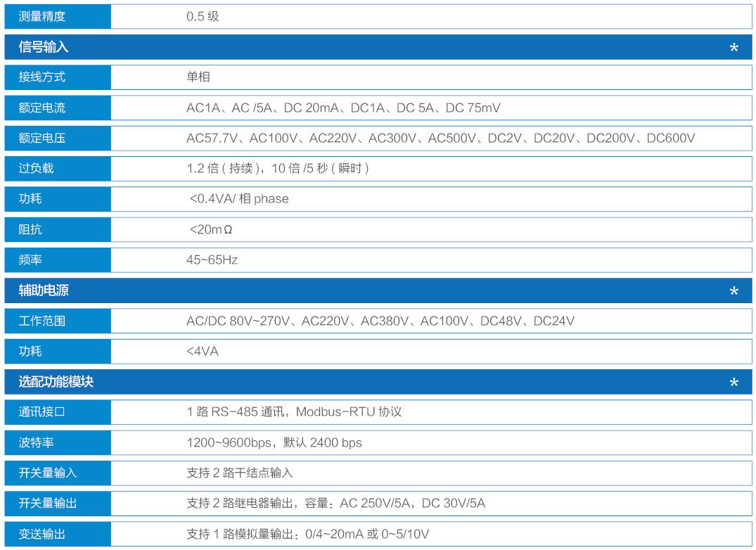Click the asterisk in 选配功能模块 header
The height and width of the screenshot is (550, 756).
point(733,383)
